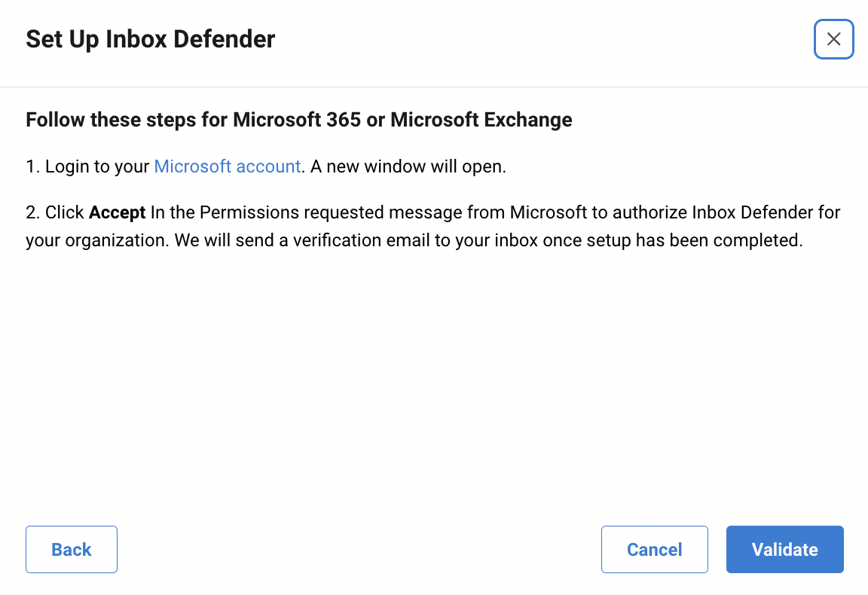Close the Set Up Inbox Defender dialog
Viewport: 868px width, 595px height.
(833, 39)
